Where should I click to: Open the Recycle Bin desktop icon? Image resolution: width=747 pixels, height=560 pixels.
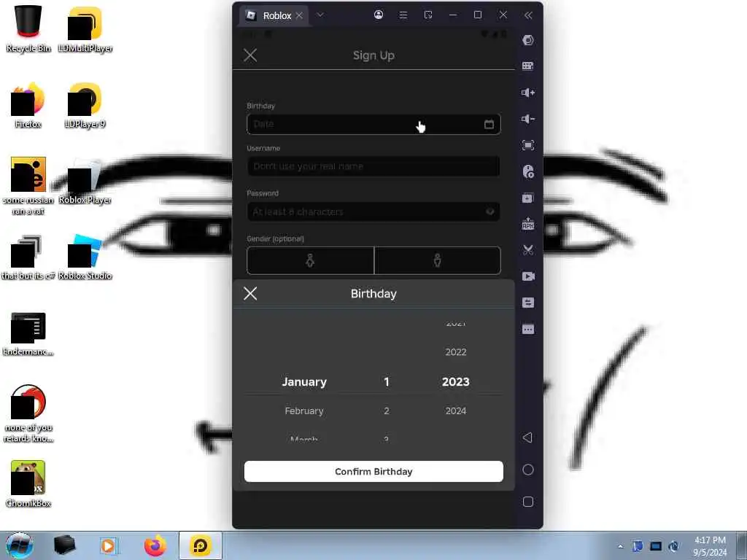tap(28, 28)
